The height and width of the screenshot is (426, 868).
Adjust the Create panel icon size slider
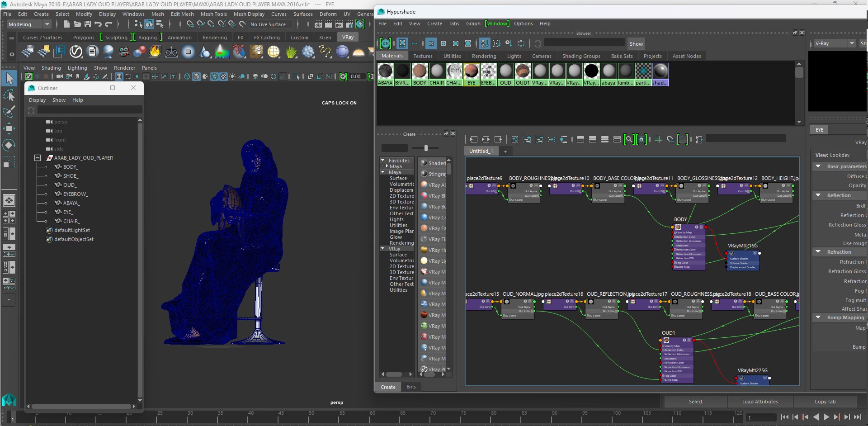(x=426, y=148)
